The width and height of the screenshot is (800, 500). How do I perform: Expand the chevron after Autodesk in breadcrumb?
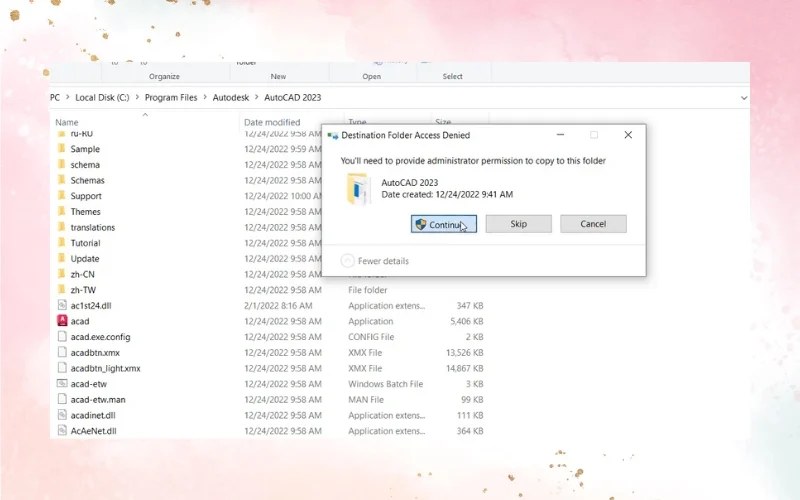coord(255,98)
